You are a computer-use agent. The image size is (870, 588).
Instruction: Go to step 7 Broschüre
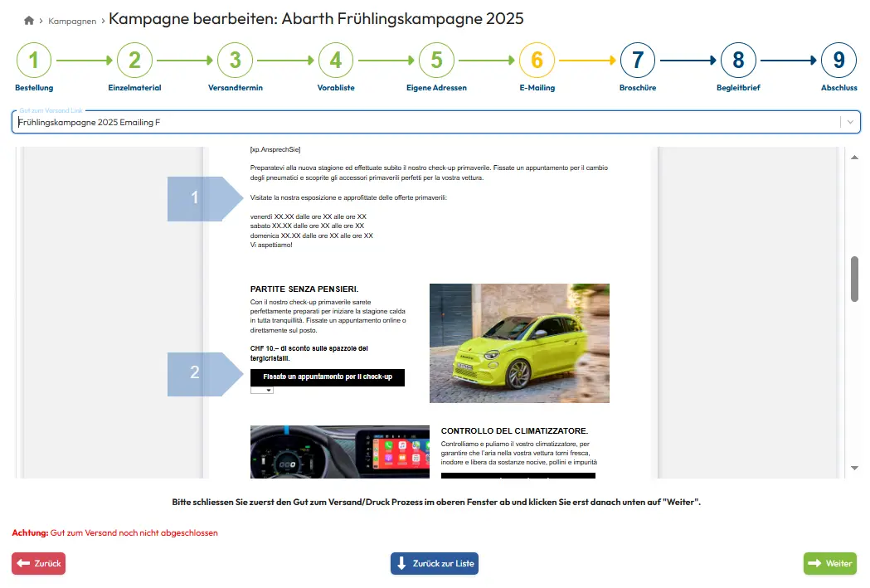tap(638, 60)
